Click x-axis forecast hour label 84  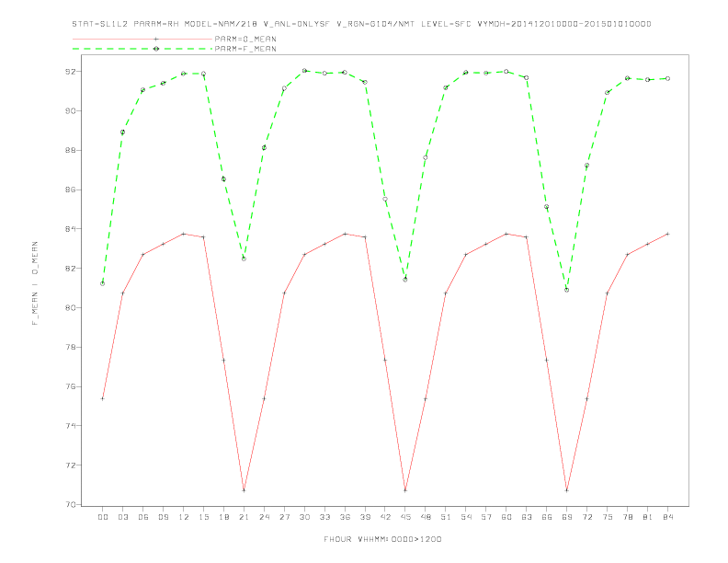[668, 517]
